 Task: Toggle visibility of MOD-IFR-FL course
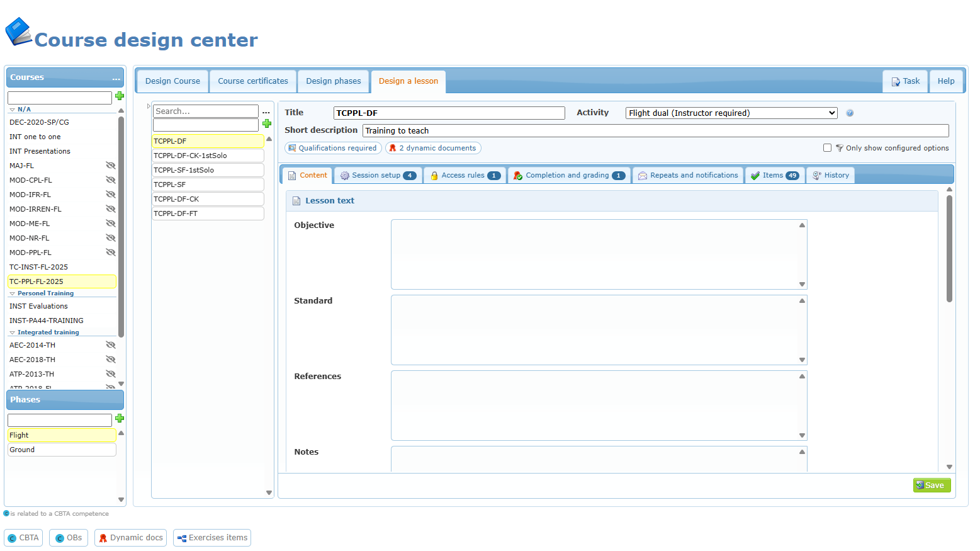click(x=111, y=195)
